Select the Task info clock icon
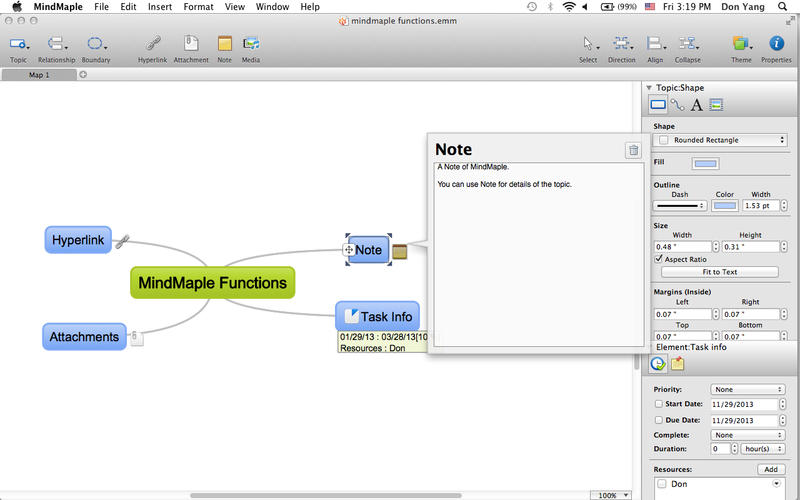 [x=658, y=364]
